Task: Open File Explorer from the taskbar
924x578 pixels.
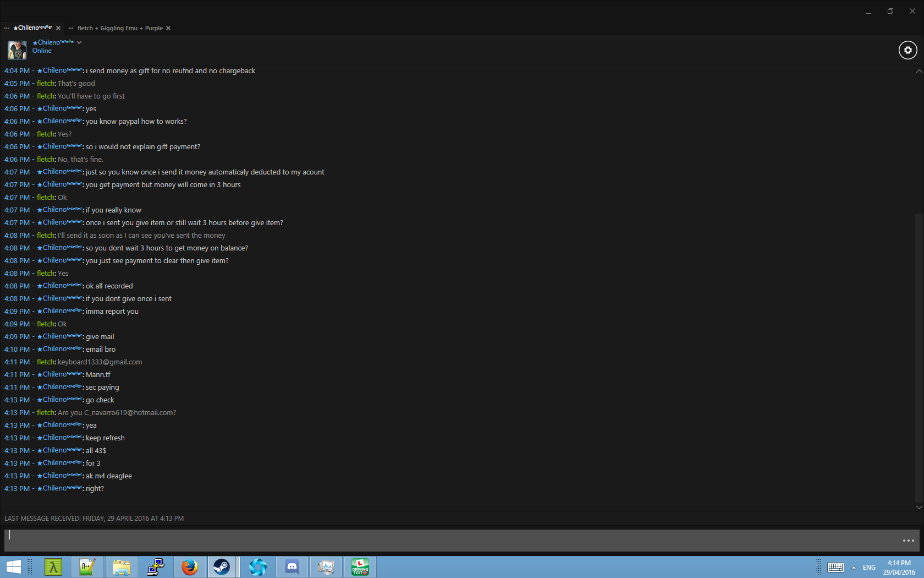Action: pos(121,566)
